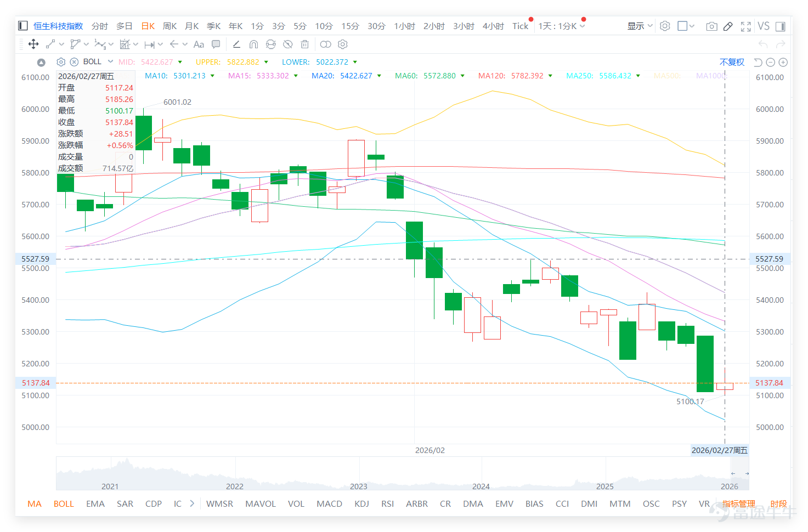Click the trash delete drawings icon
This screenshot has width=808, height=532.
[305, 44]
